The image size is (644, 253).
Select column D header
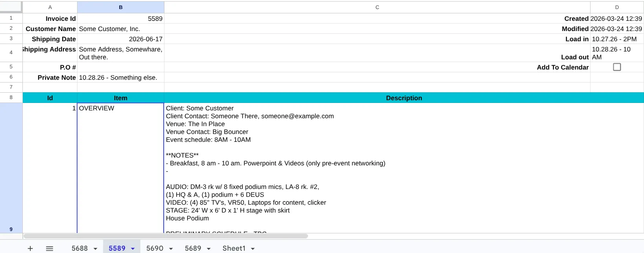[617, 7]
